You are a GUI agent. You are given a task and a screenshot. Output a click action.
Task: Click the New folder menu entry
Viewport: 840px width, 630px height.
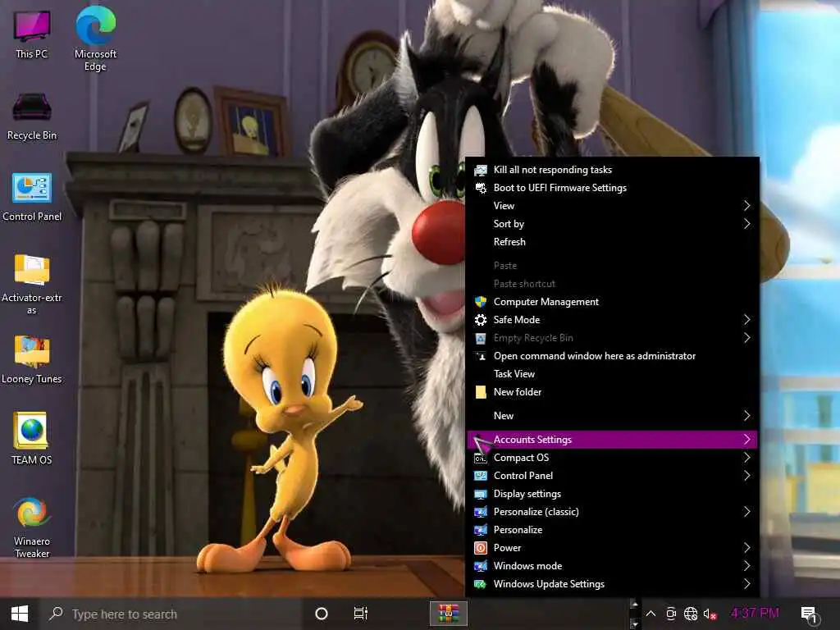coord(612,392)
